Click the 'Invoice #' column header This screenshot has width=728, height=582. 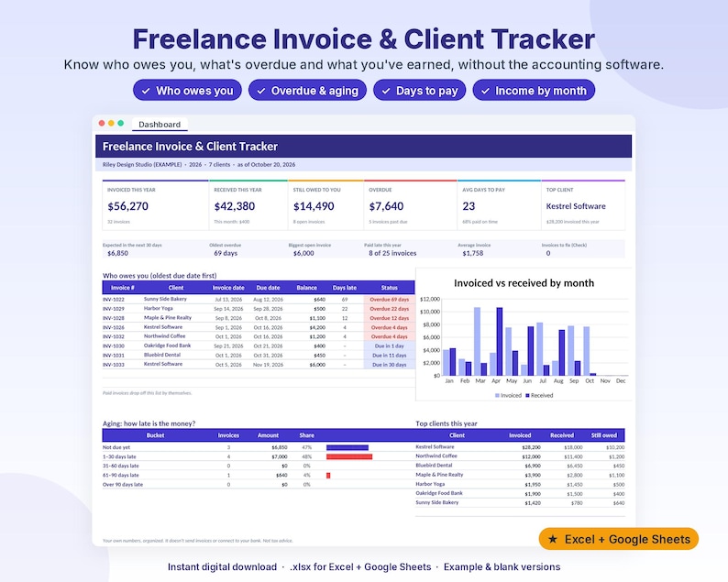123,288
